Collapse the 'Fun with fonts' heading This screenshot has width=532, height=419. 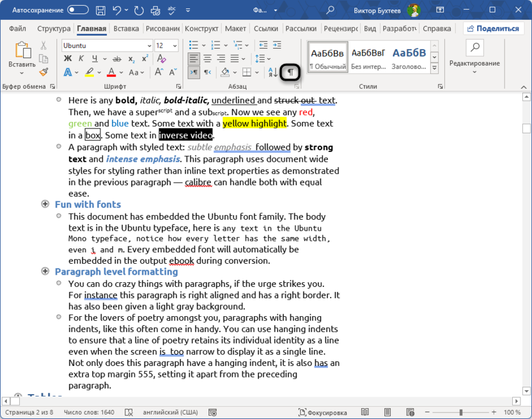45,204
